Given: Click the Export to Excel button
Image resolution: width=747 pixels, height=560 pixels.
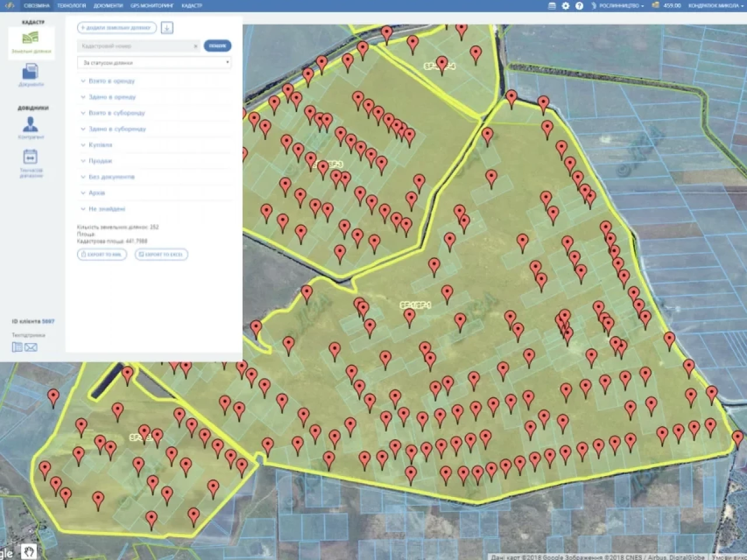Looking at the screenshot, I should (x=161, y=254).
